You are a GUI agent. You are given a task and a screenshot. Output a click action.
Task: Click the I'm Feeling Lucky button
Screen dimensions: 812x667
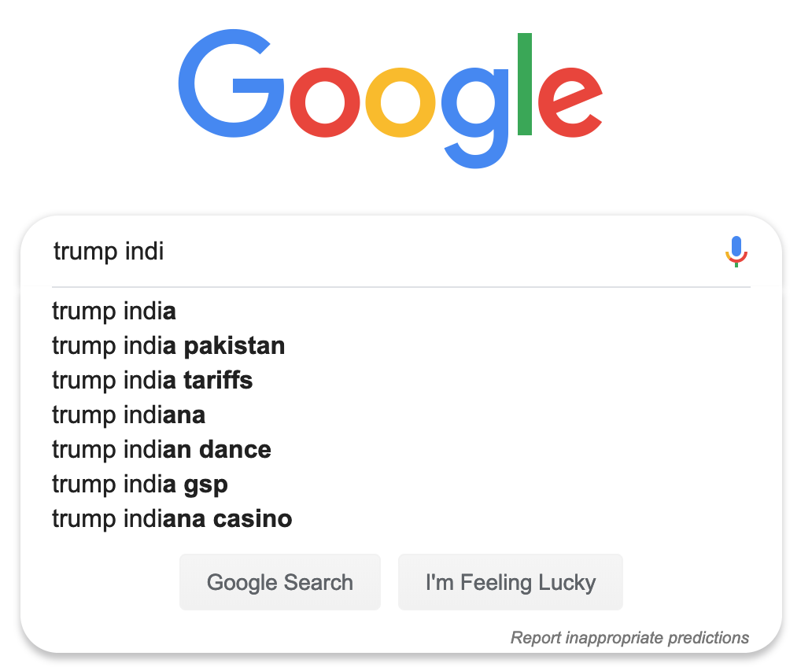tap(511, 582)
